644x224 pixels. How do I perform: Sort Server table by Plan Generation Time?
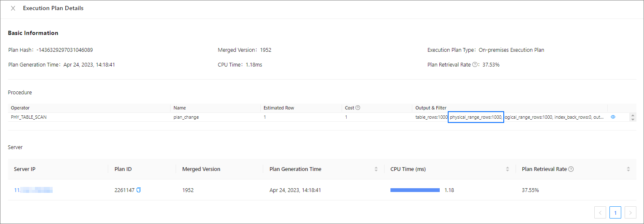click(x=376, y=169)
